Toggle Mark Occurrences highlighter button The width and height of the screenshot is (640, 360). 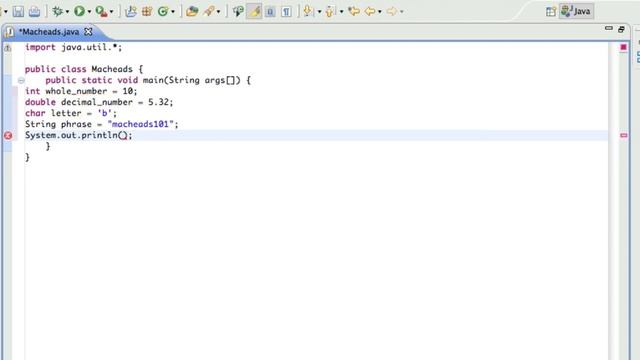click(254, 11)
